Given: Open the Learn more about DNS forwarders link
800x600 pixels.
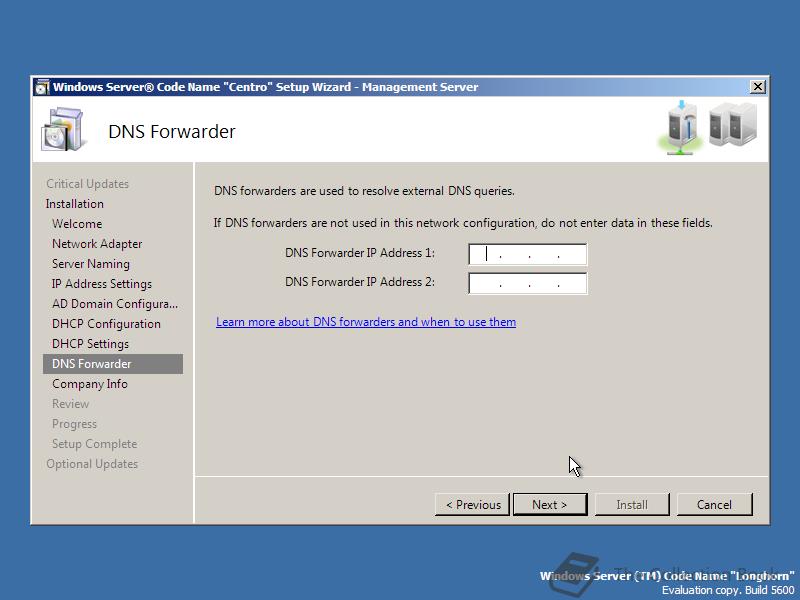Looking at the screenshot, I should click(366, 322).
